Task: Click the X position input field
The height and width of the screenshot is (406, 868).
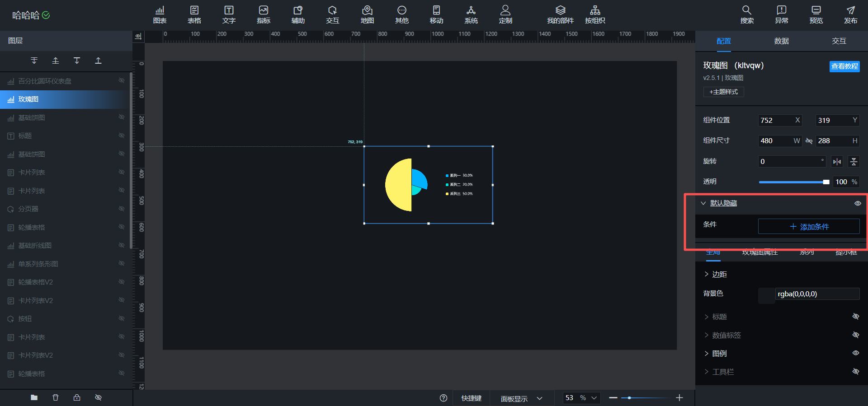Action: [780, 120]
